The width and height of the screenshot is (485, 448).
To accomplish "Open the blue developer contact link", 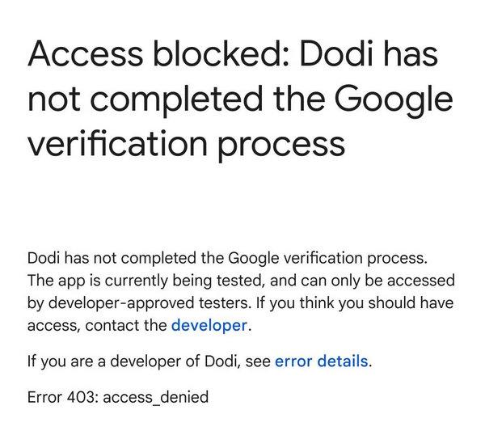I will click(209, 326).
